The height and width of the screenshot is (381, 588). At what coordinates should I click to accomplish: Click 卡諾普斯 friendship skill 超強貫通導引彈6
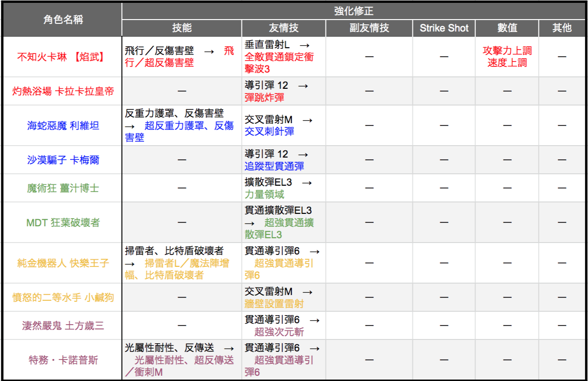284,360
